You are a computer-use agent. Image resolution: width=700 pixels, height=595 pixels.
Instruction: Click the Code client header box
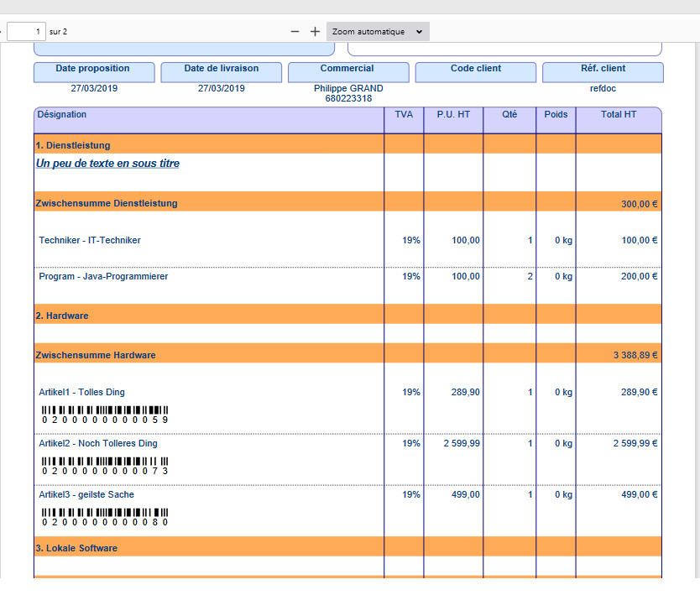(475, 70)
